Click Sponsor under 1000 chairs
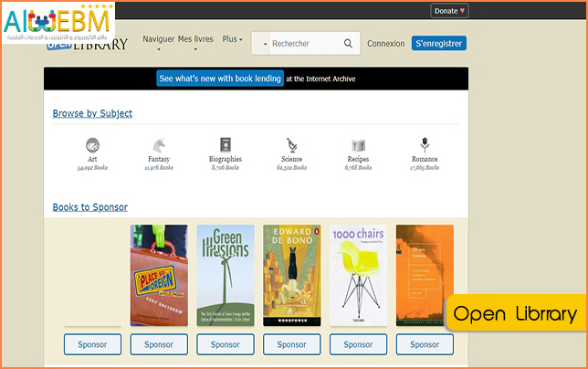The height and width of the screenshot is (369, 588). [x=358, y=344]
